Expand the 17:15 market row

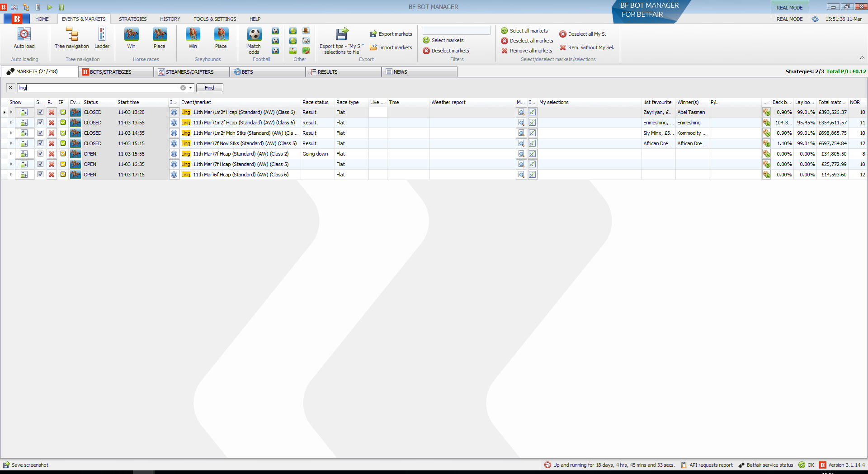click(11, 175)
